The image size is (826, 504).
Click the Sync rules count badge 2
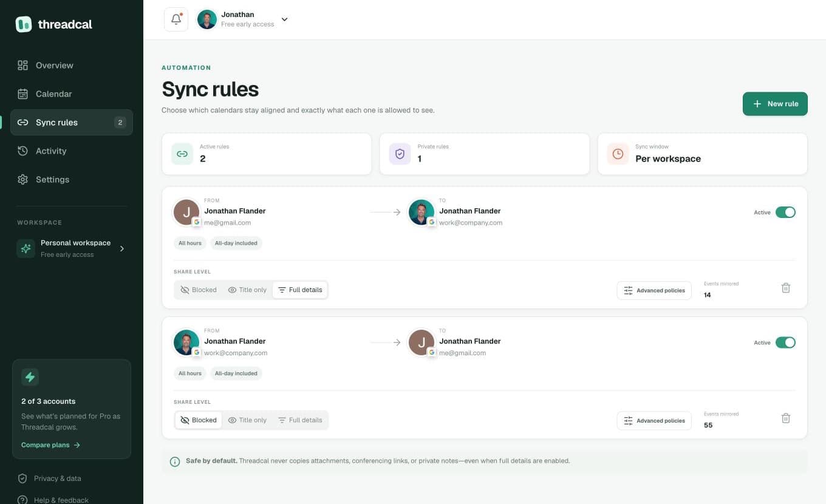pos(120,123)
